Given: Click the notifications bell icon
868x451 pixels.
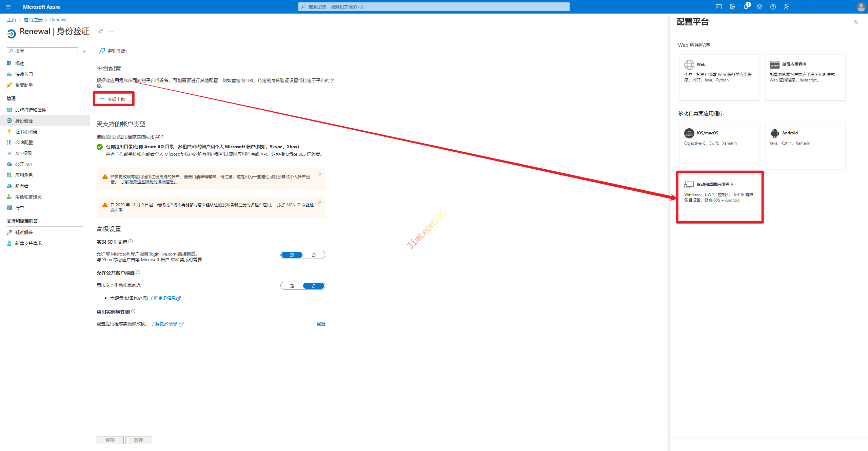Looking at the screenshot, I should tap(746, 7).
